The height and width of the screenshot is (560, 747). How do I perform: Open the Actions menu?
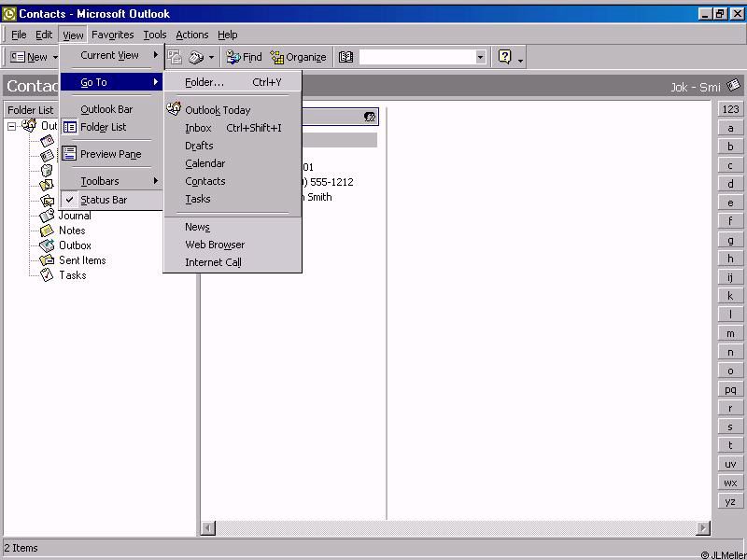coord(192,35)
